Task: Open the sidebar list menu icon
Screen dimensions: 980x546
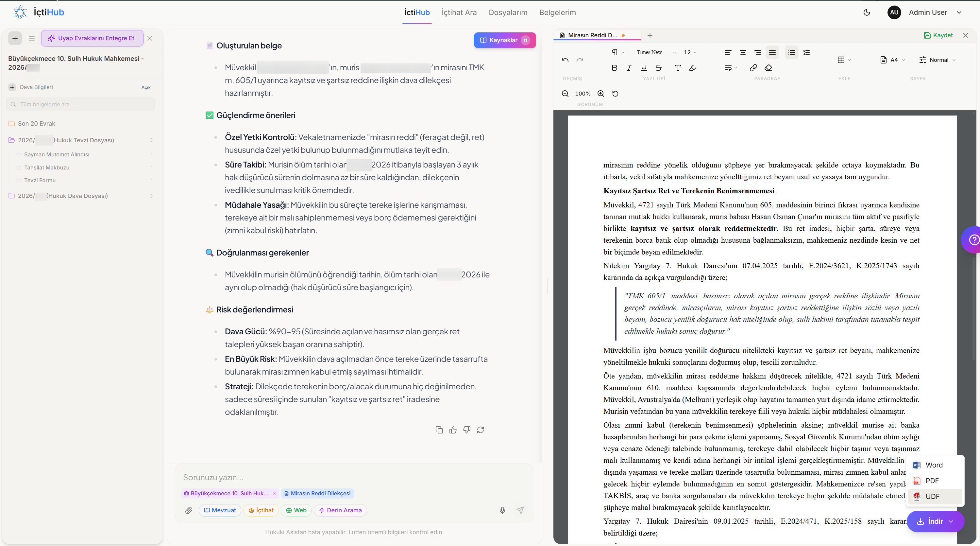Action: tap(32, 38)
